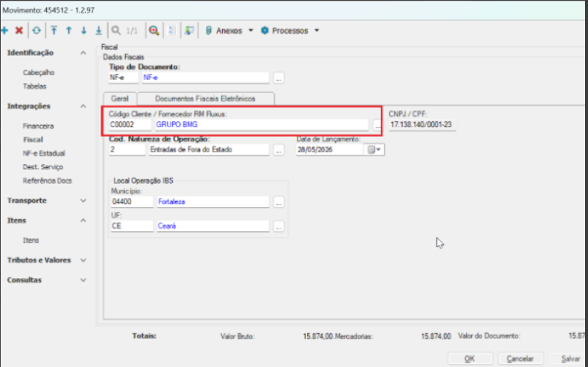This screenshot has height=367, width=588.
Task: Open the Processos dropdown arrow
Action: (x=317, y=30)
